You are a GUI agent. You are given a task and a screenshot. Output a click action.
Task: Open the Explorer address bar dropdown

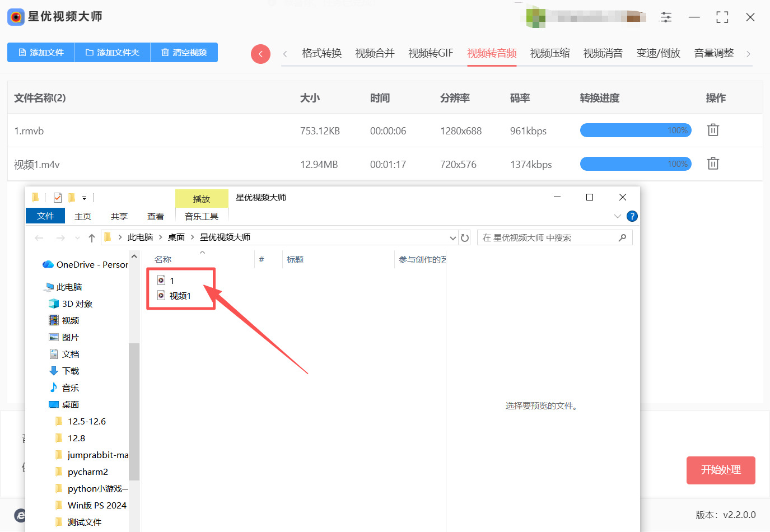tap(453, 237)
